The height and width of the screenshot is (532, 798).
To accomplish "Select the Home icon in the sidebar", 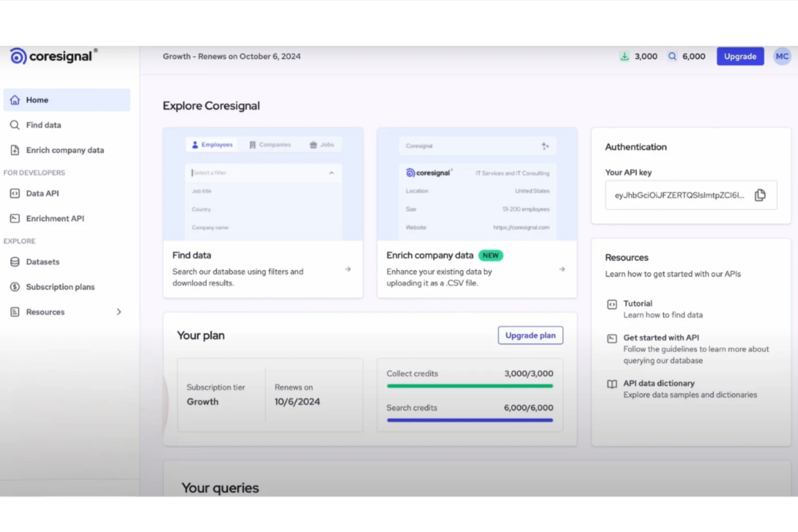I will (15, 100).
